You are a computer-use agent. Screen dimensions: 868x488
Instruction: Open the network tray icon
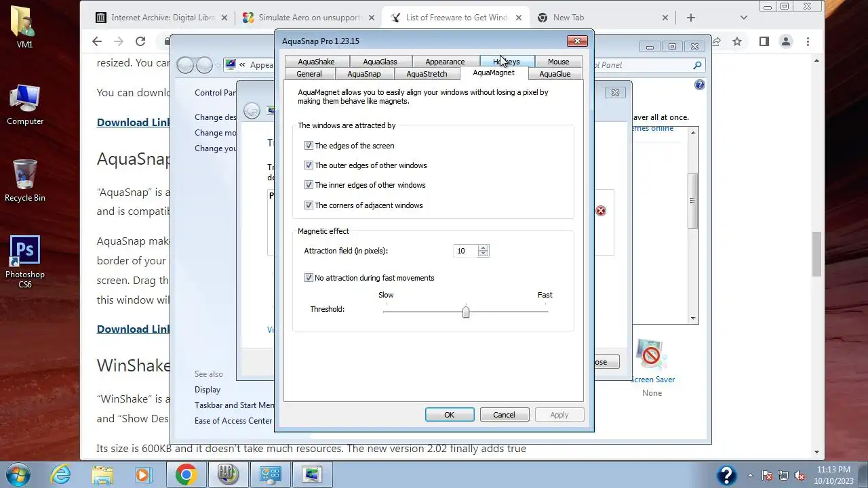783,475
